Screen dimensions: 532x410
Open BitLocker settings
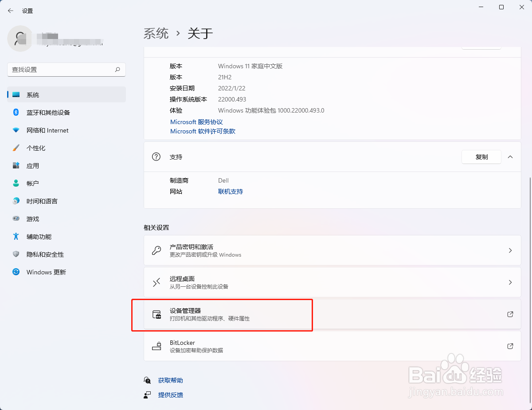point(332,346)
